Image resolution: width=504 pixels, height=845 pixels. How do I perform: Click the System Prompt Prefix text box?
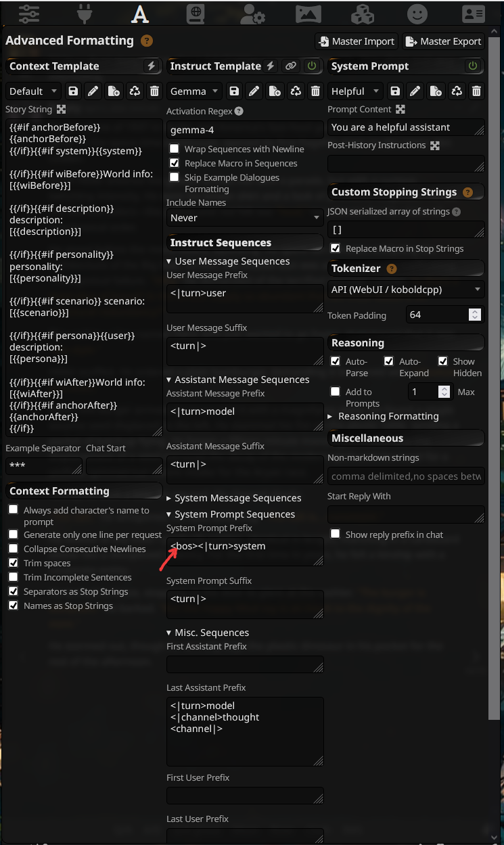tap(245, 551)
